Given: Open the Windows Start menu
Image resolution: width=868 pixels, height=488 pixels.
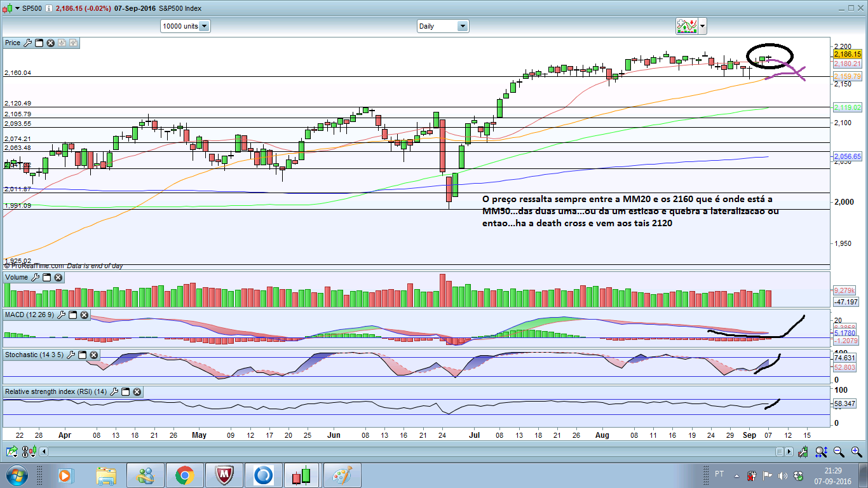Looking at the screenshot, I should point(17,475).
